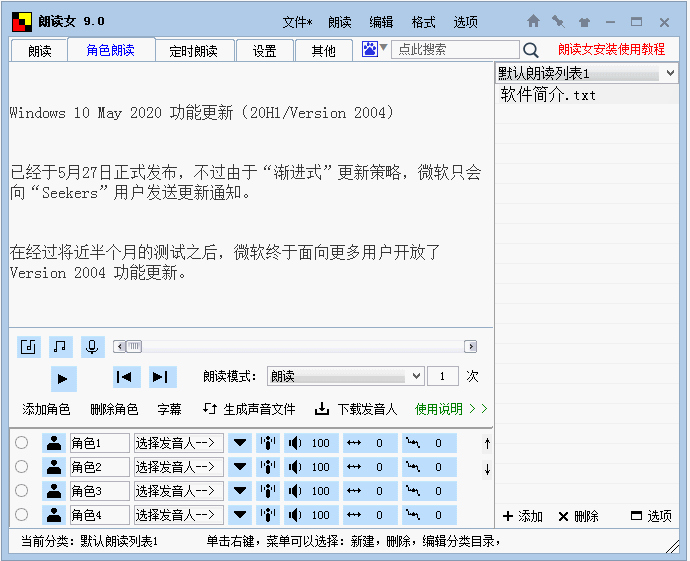The height and width of the screenshot is (561, 690).
Task: Click the microphone record icon
Action: [92, 347]
